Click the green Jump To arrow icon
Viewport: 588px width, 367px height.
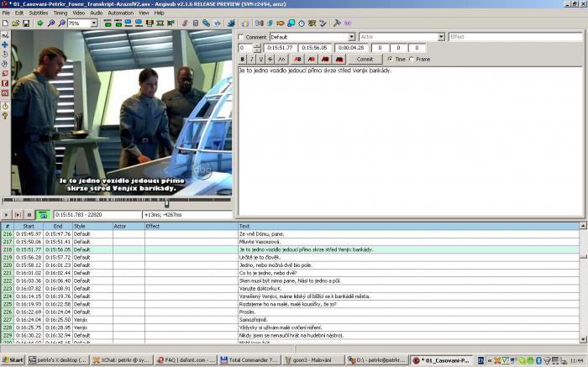[x=40, y=24]
